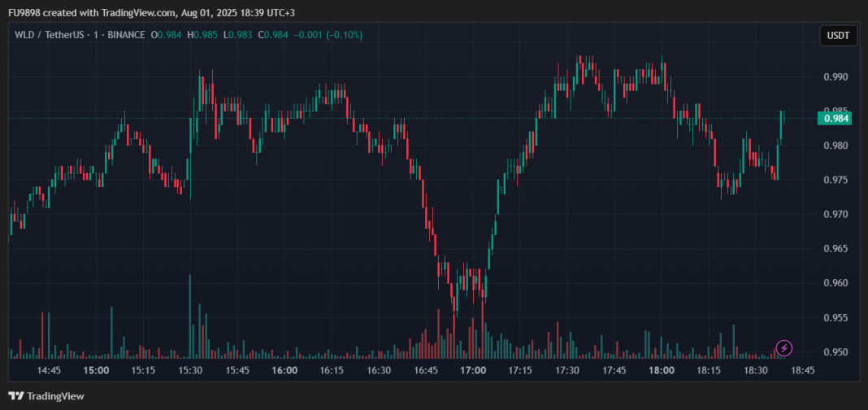The image size is (868, 410).
Task: Click the 0.950 level on price scale
Action: 836,352
